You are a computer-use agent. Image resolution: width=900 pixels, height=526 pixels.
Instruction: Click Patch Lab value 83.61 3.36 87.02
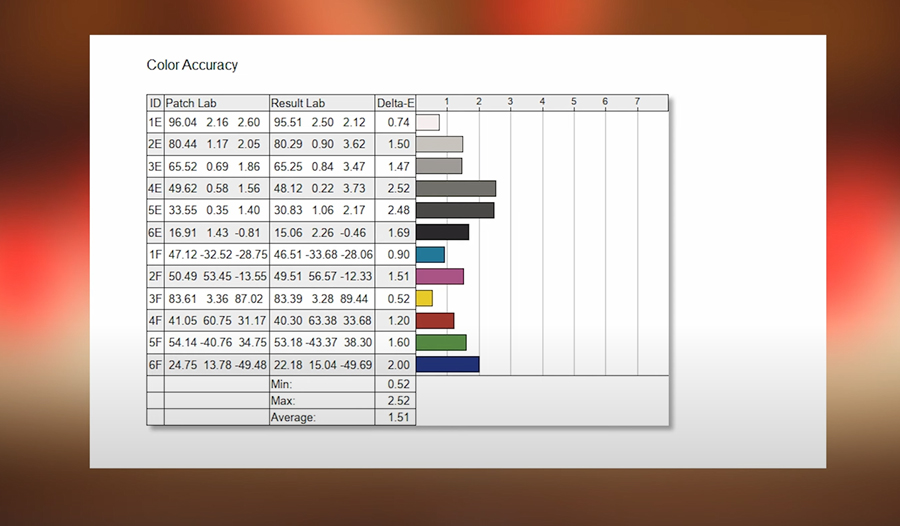point(216,299)
